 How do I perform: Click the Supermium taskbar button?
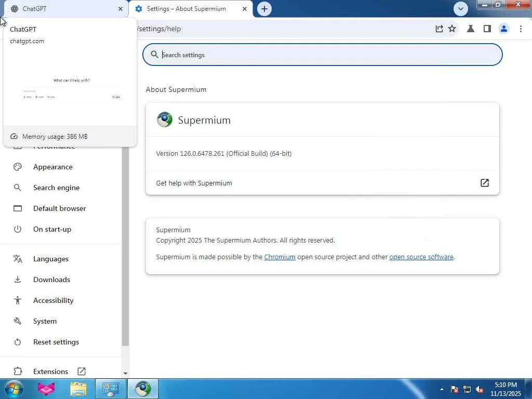142,389
